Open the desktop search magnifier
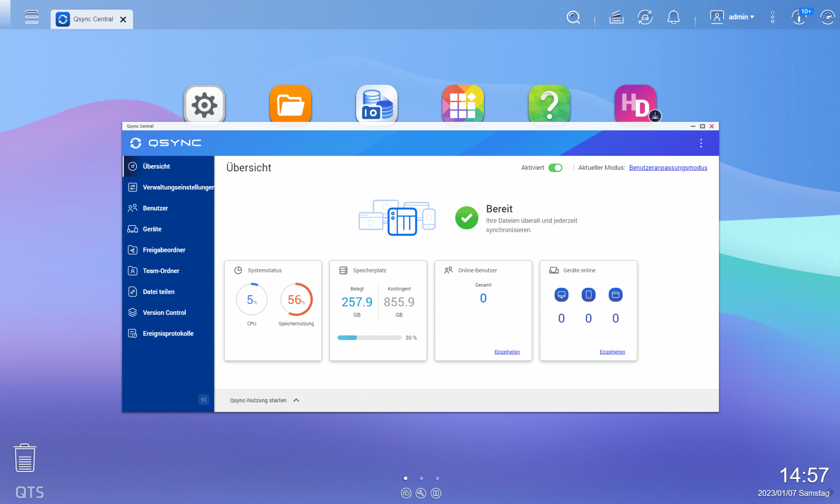 point(573,17)
